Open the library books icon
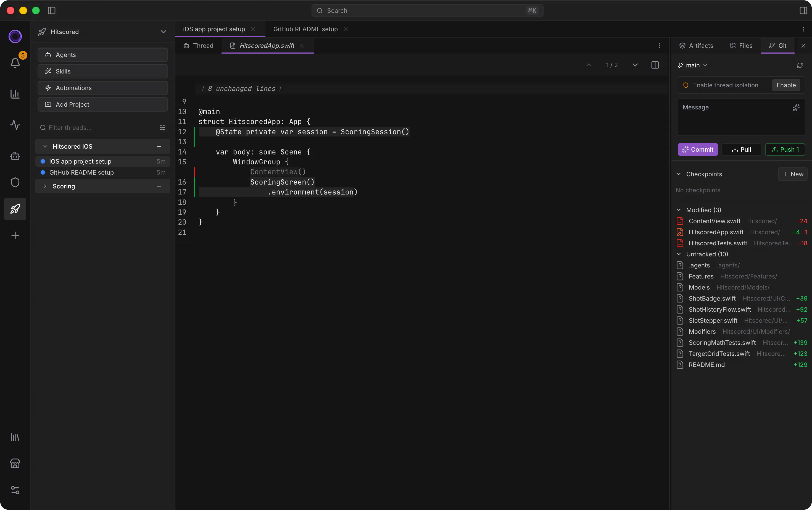812x510 pixels. 15,438
